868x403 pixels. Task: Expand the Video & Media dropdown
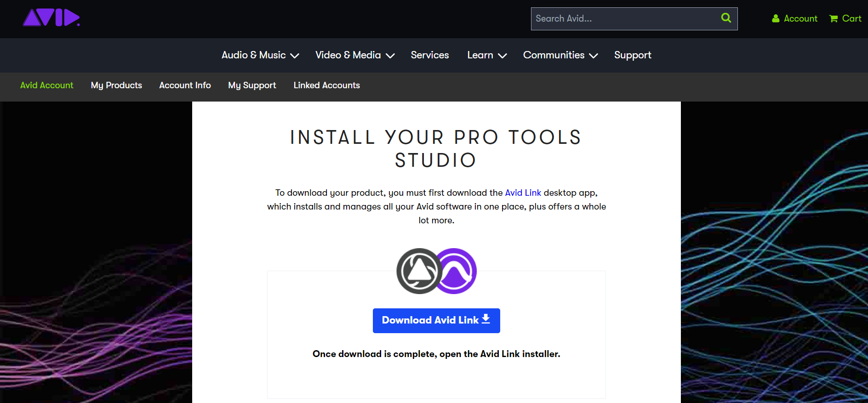point(355,55)
